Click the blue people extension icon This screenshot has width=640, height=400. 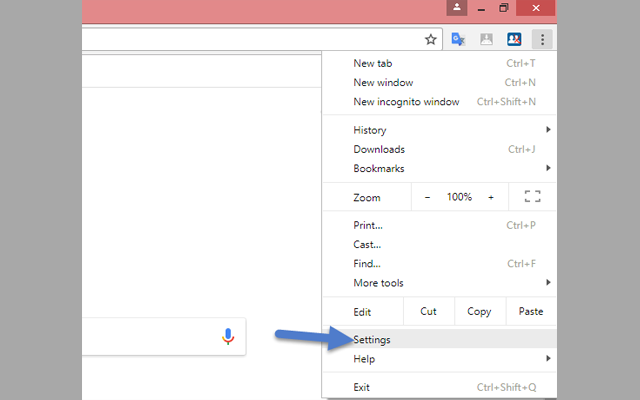pos(514,40)
